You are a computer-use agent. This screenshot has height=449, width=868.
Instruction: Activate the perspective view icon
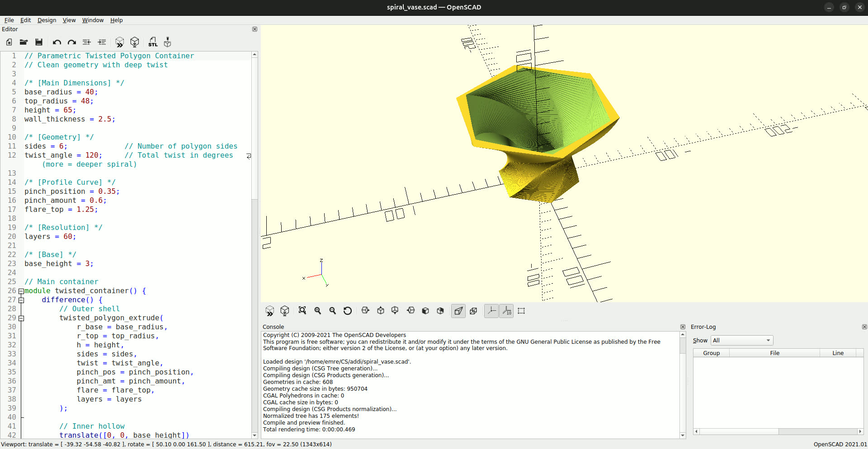point(458,311)
